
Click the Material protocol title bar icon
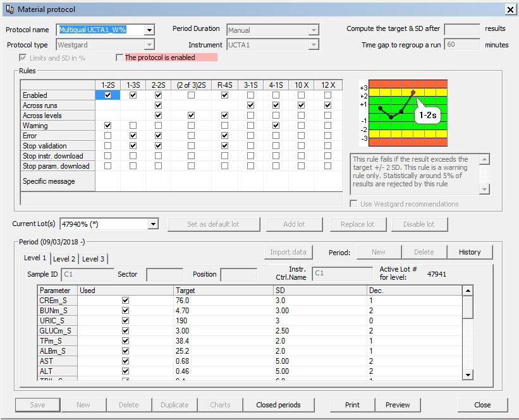point(9,9)
